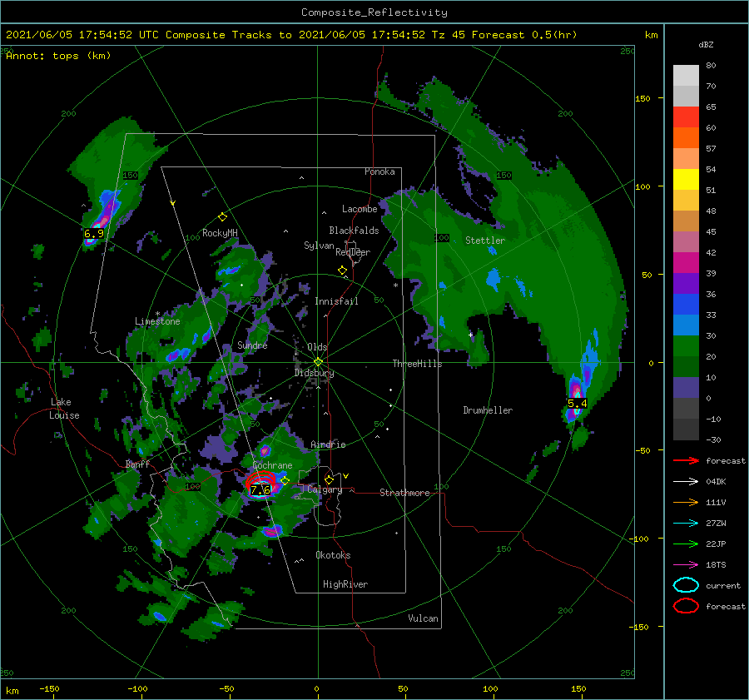Click the dBZ legend heading

pyautogui.click(x=706, y=44)
